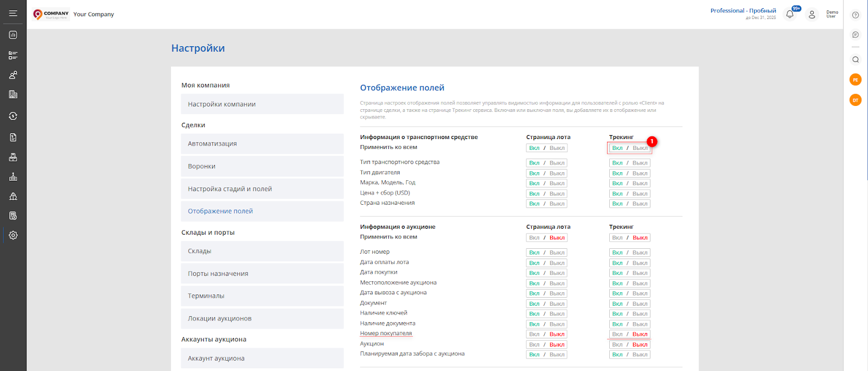The height and width of the screenshot is (371, 868).
Task: Open the Аккаунт аукциона menu item
Action: coord(262,359)
